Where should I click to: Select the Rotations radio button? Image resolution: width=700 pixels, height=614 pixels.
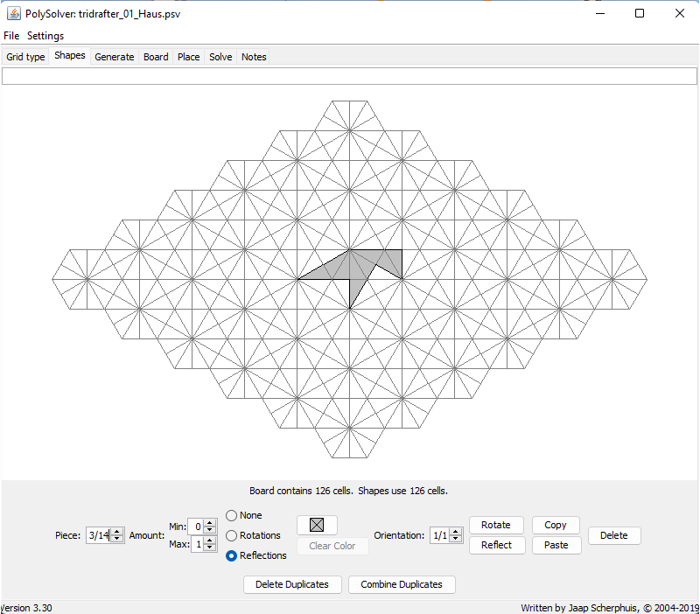(232, 535)
